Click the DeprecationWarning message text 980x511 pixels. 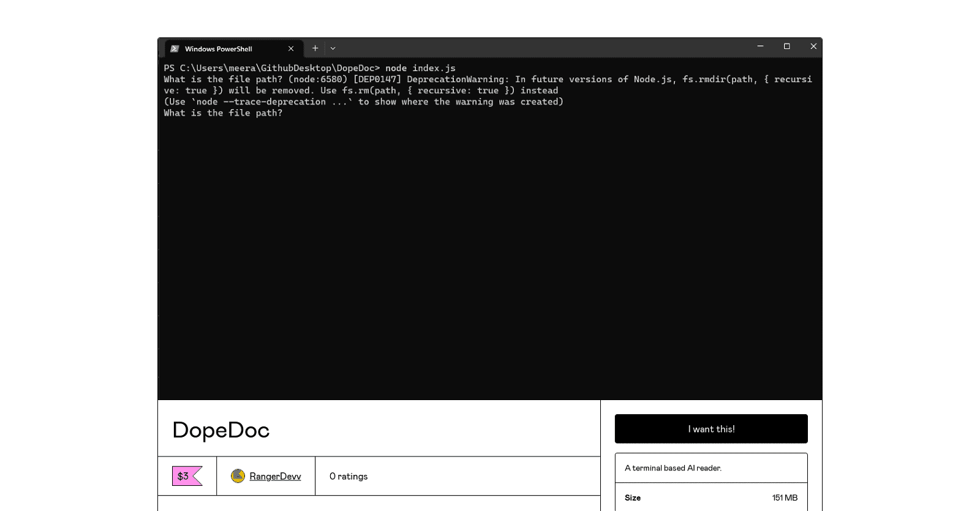coord(458,80)
